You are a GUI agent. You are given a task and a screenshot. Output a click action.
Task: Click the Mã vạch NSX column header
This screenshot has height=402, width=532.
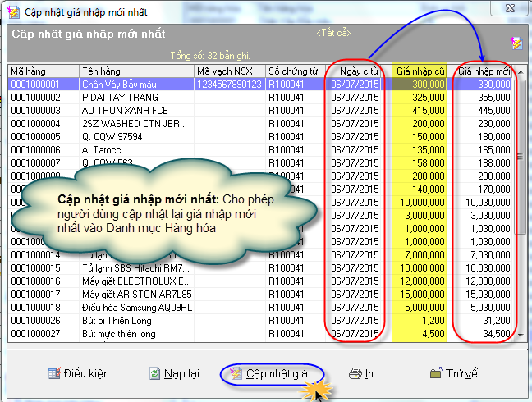tap(229, 71)
